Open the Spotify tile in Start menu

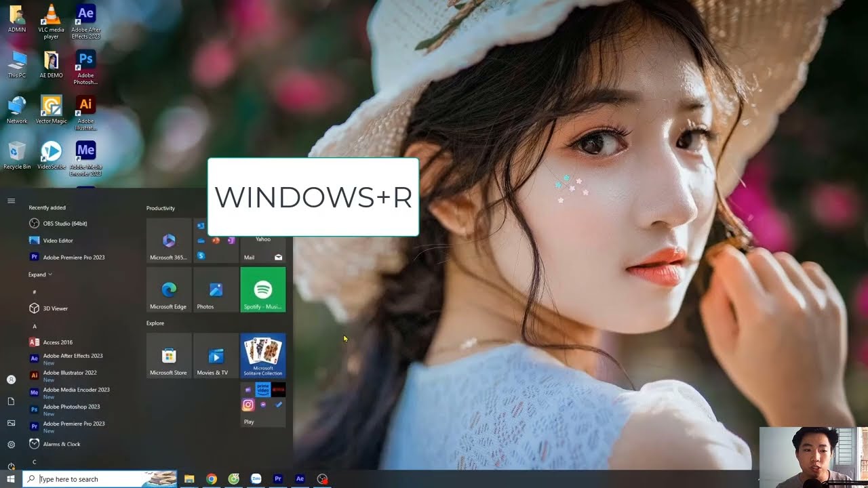[x=263, y=289]
